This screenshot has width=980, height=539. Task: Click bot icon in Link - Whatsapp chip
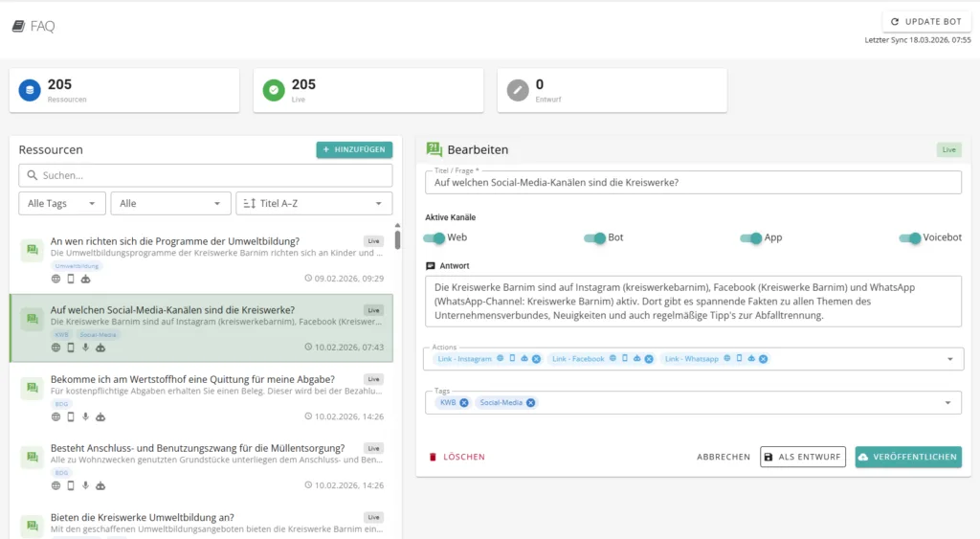(x=751, y=358)
